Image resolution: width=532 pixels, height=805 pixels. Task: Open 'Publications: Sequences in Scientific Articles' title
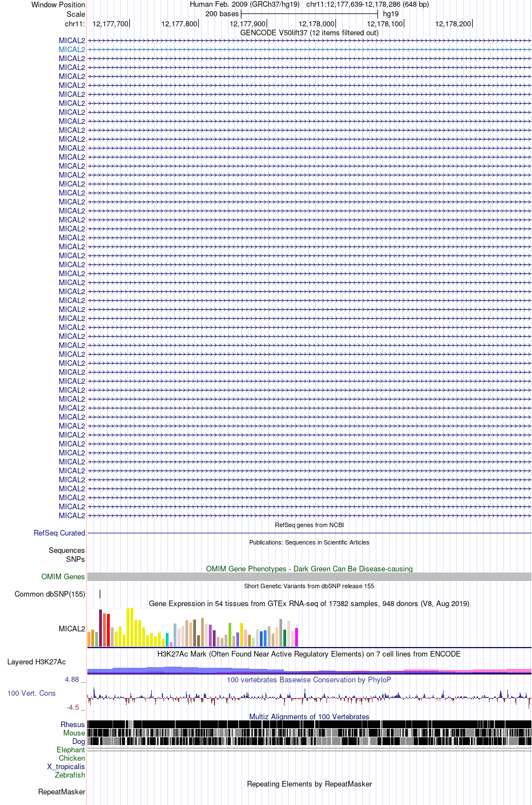point(309,542)
